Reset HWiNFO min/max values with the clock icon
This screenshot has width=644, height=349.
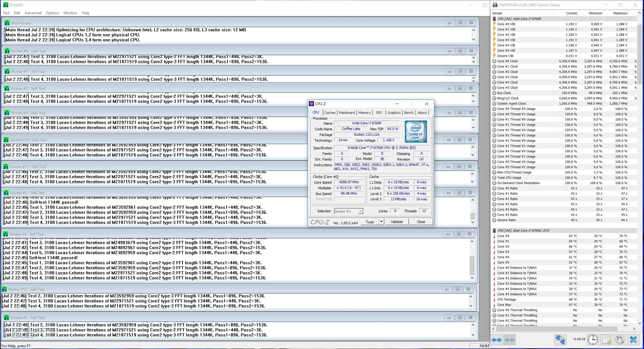593,340
